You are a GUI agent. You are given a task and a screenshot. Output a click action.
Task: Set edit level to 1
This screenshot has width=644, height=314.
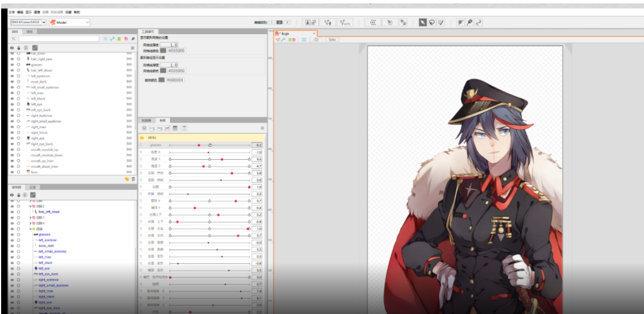272,22
